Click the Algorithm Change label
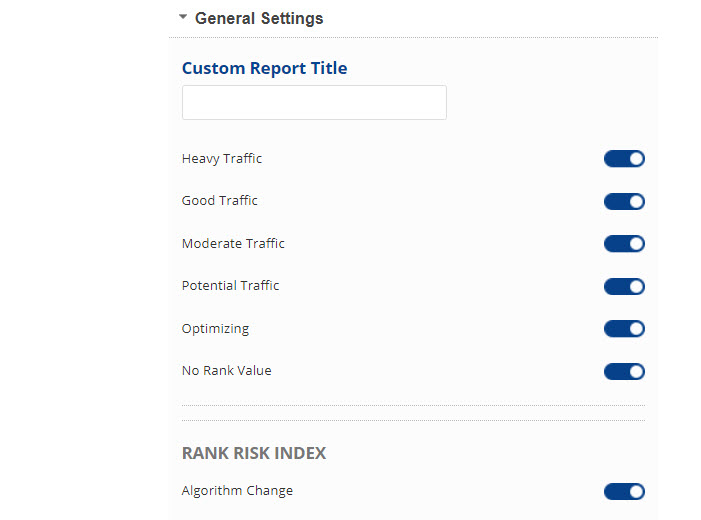Screen dimensions: 701x520 pyautogui.click(x=237, y=490)
